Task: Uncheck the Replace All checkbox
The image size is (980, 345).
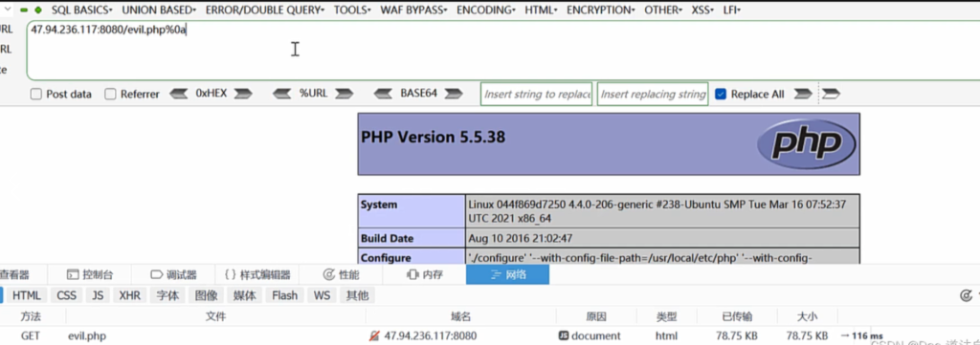Action: pyautogui.click(x=721, y=95)
